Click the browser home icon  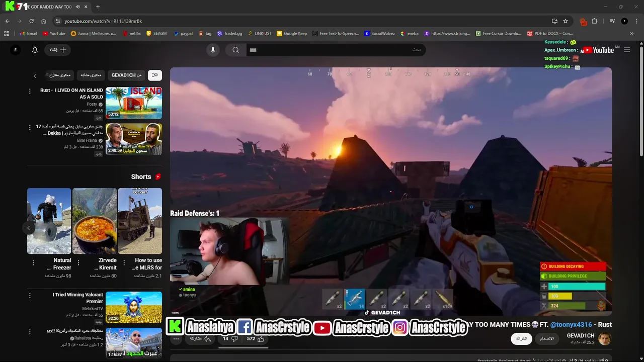44,21
